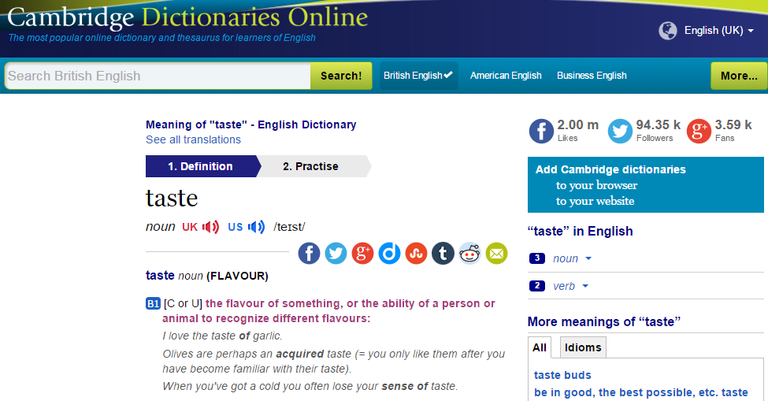
Task: Click the headword 'taste'
Action: pos(171,198)
